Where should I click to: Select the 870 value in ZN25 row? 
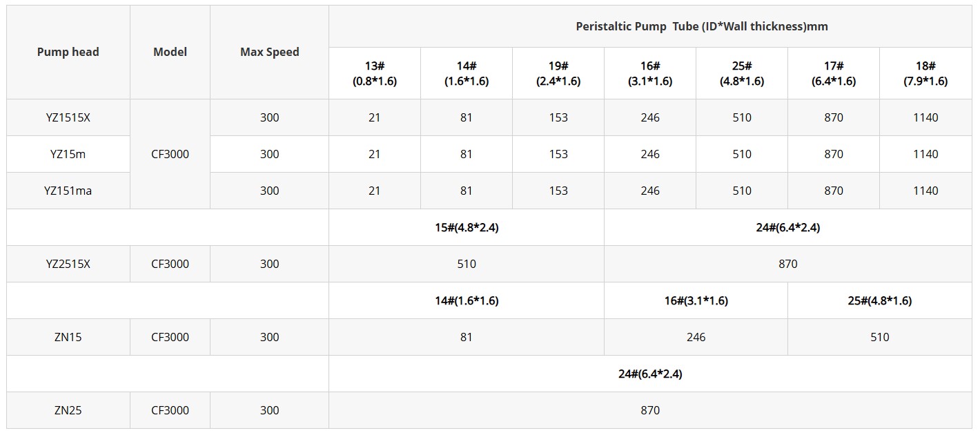pyautogui.click(x=649, y=410)
